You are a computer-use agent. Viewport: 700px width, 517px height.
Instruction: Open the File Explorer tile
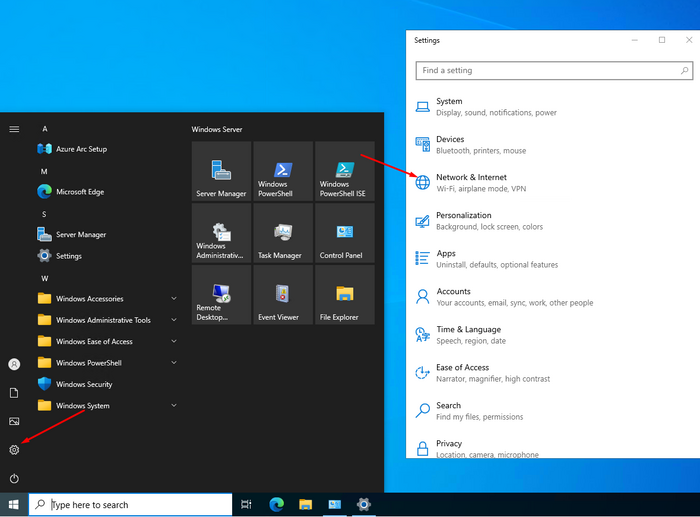(x=345, y=295)
